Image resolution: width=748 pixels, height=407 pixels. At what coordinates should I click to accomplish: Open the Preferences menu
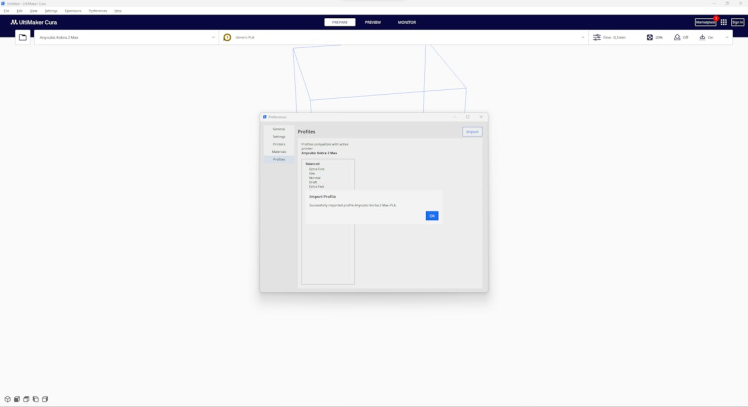[98, 10]
